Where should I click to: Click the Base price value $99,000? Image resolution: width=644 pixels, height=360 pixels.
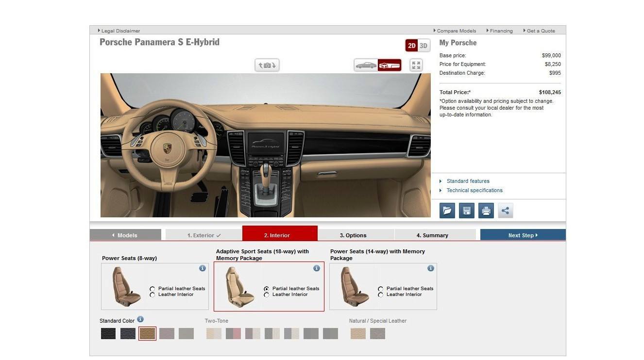[x=551, y=55]
